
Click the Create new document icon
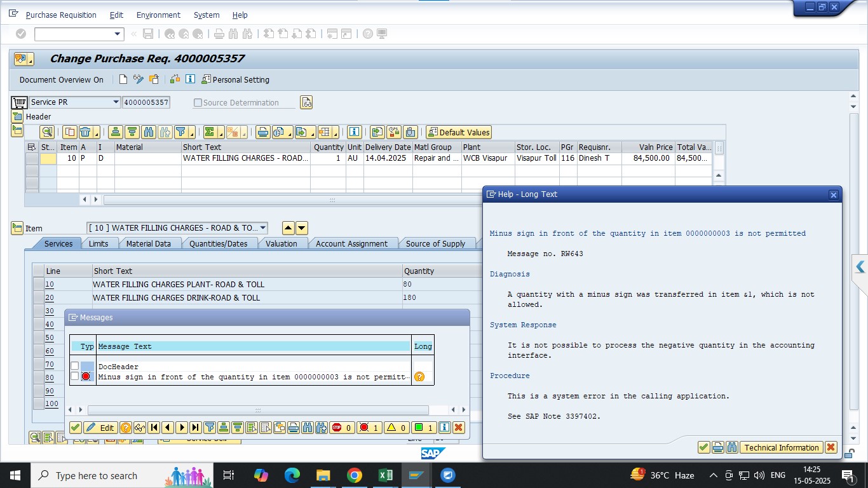(123, 79)
